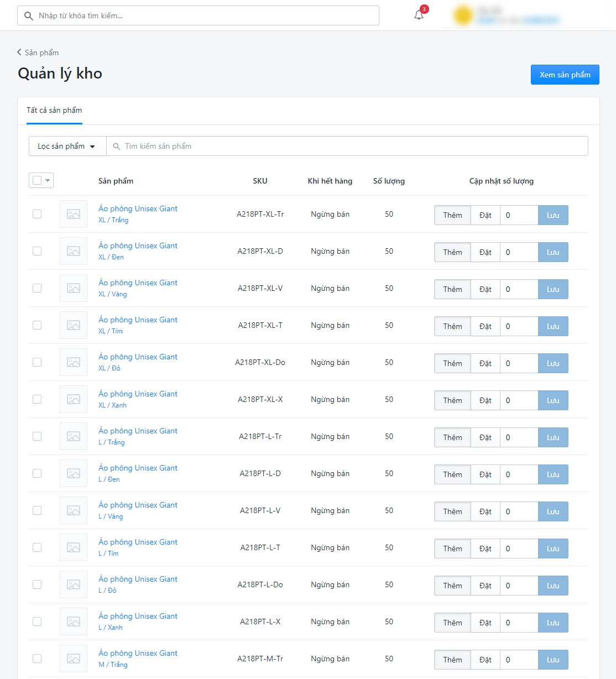The width and height of the screenshot is (616, 679).
Task: Check the box for L / Tím row
Action: click(x=37, y=547)
